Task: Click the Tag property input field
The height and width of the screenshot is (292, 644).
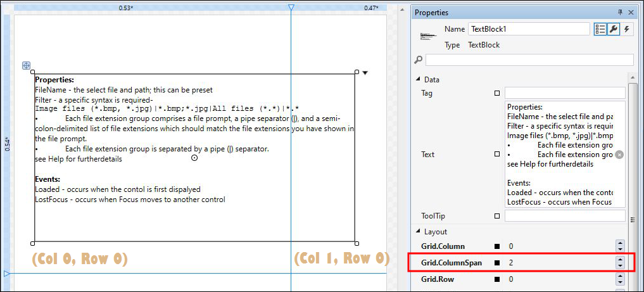Action: tap(565, 93)
